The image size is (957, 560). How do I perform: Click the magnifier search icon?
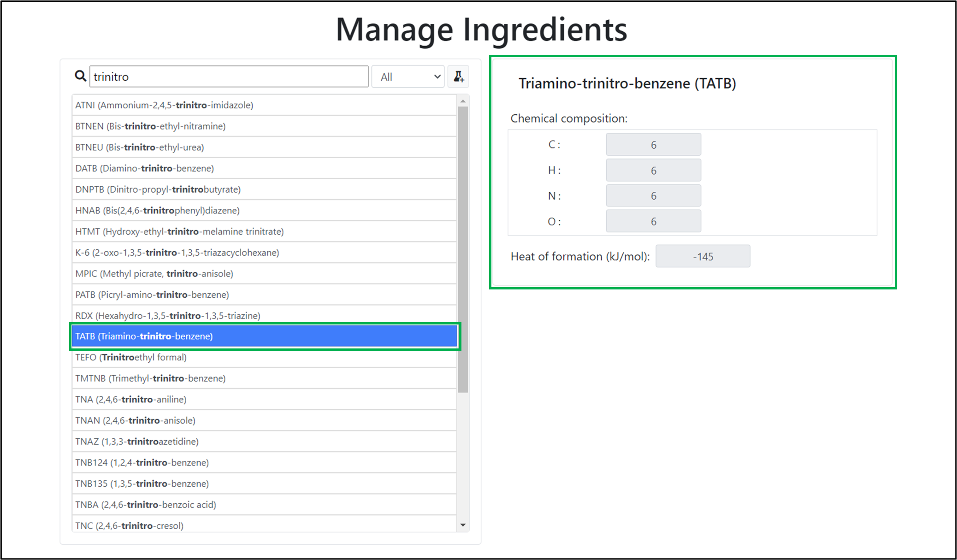point(81,76)
